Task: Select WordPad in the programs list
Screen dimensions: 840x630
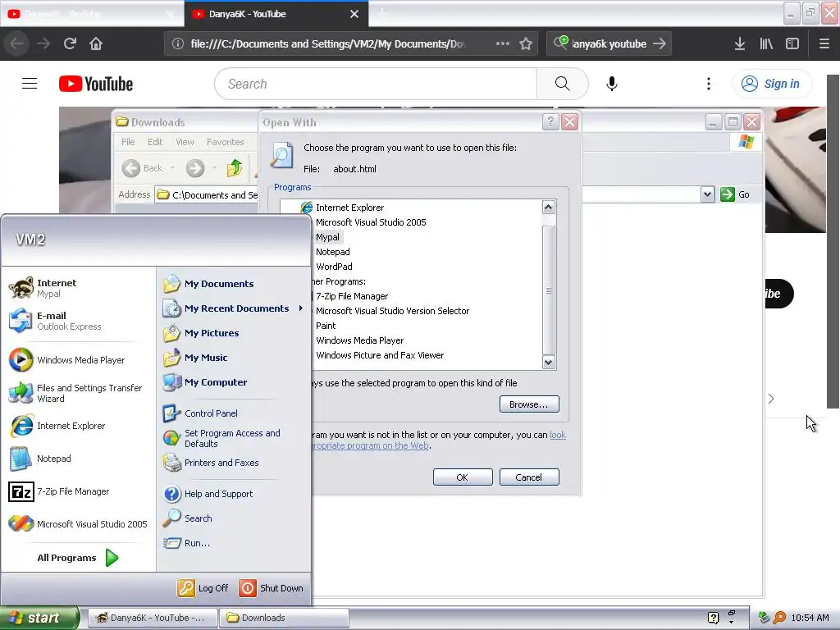Action: click(334, 267)
